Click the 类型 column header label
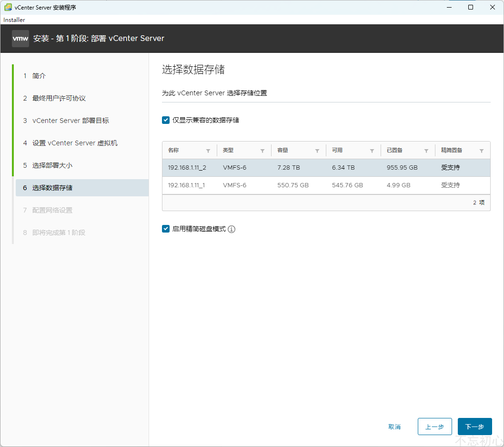504x447 pixels. [x=228, y=150]
